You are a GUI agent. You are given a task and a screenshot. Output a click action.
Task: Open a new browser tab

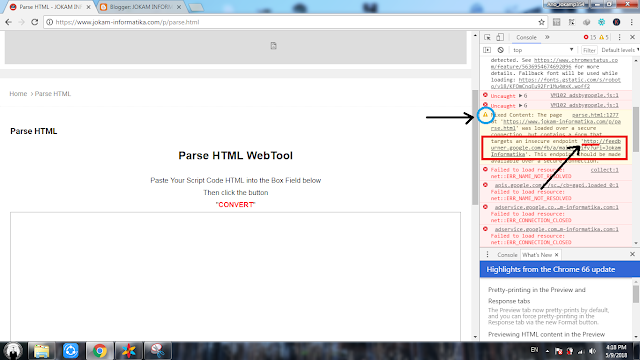pyautogui.click(x=196, y=7)
